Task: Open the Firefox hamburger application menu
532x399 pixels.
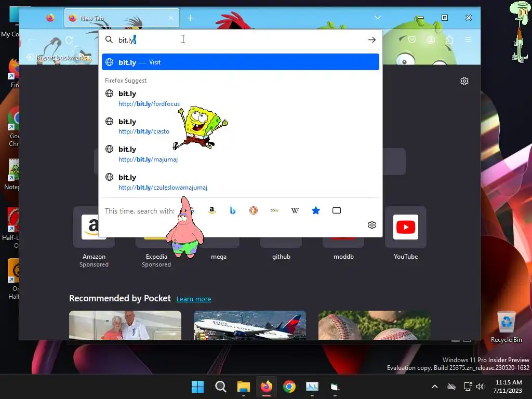Action: tap(468, 40)
